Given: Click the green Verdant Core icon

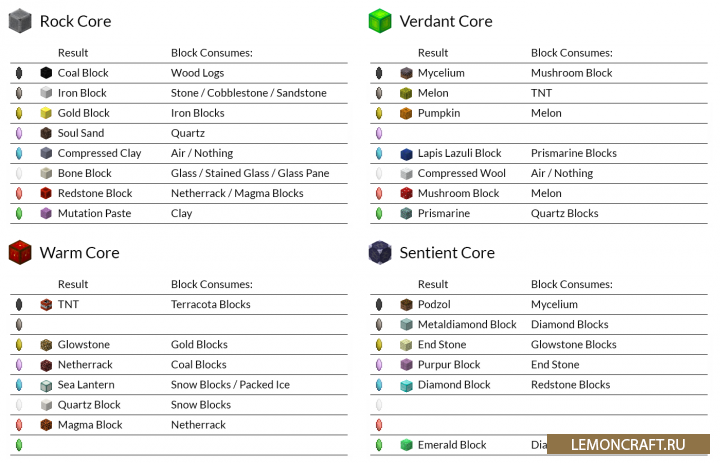Looking at the screenshot, I should point(380,20).
